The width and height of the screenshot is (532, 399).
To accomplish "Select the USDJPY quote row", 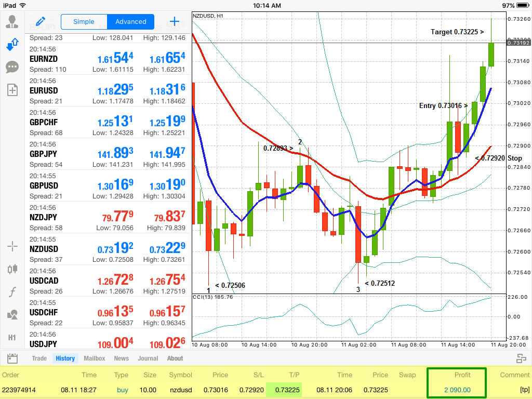I will point(107,339).
